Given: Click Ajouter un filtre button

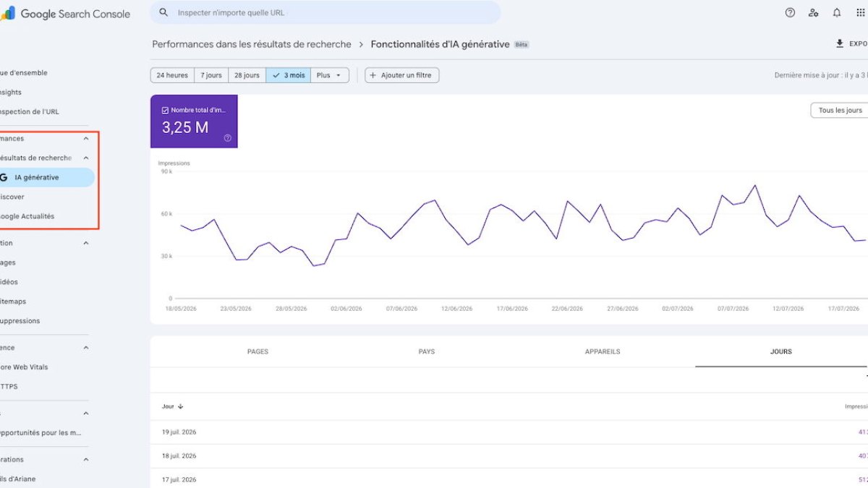Looking at the screenshot, I should [402, 75].
